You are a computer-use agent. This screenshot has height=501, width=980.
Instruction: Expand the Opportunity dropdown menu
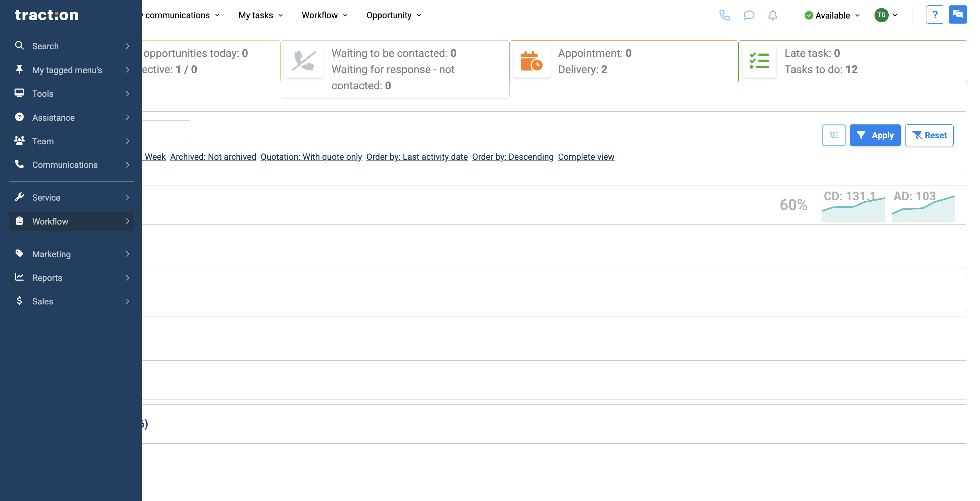(x=393, y=15)
